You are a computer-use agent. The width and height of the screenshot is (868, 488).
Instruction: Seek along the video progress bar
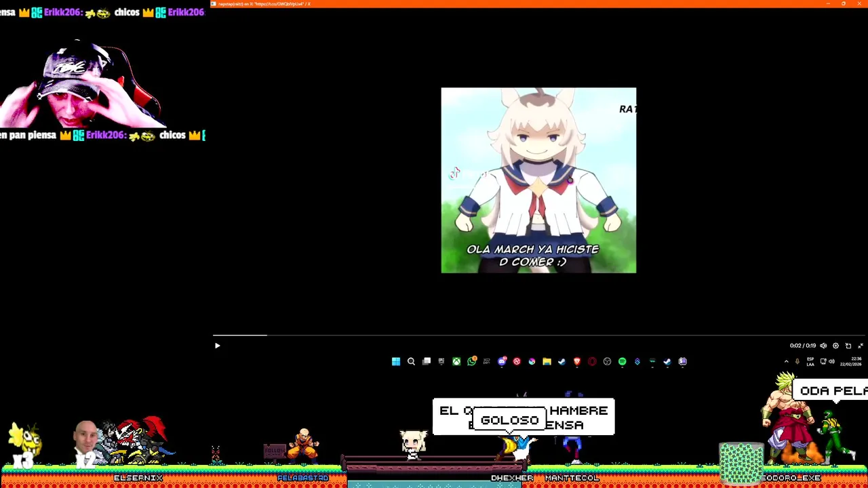click(539, 335)
